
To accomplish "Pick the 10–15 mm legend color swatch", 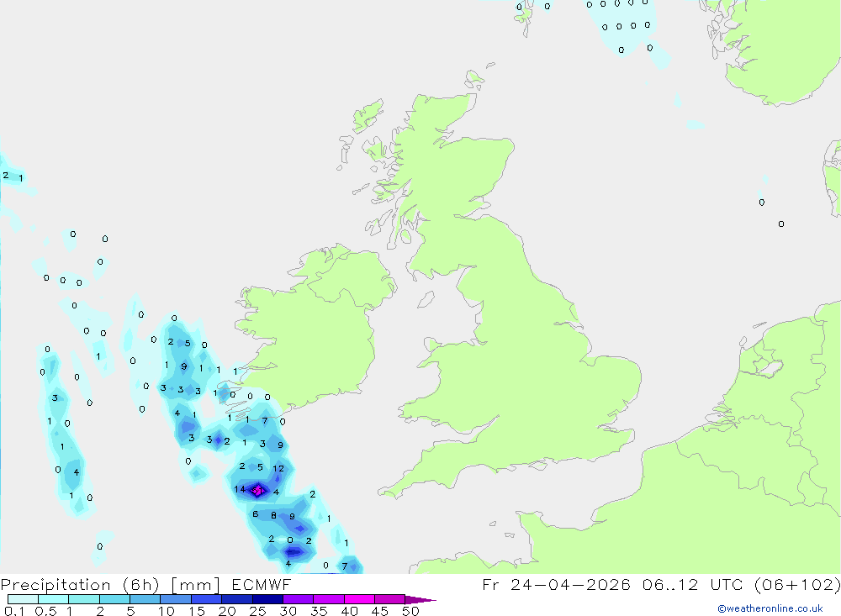I will tap(176, 599).
